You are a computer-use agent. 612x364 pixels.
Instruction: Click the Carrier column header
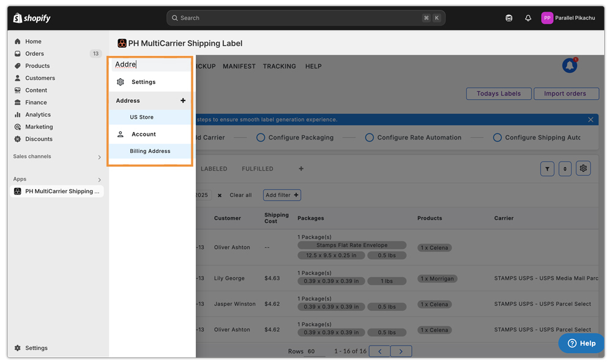[x=504, y=218]
